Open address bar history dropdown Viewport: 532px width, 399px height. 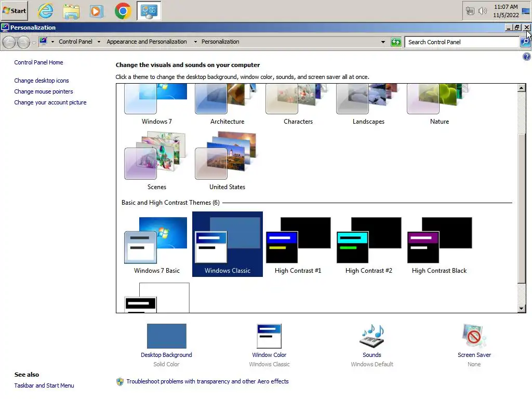[383, 42]
